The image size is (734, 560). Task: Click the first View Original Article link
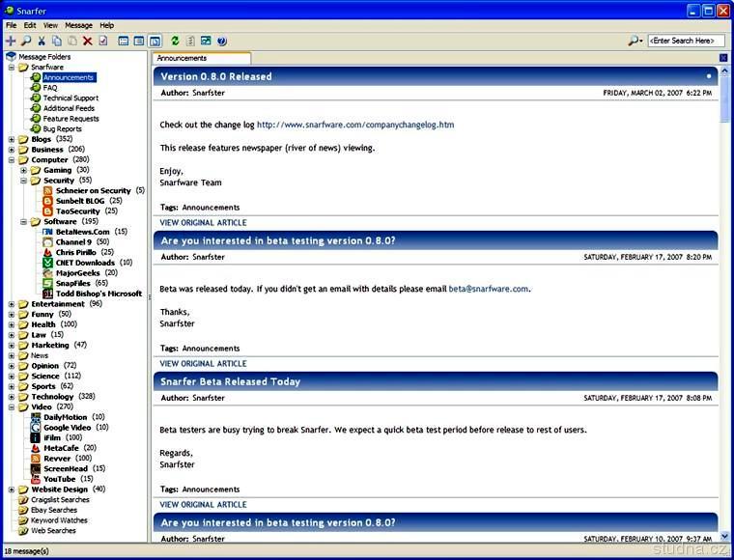(203, 223)
